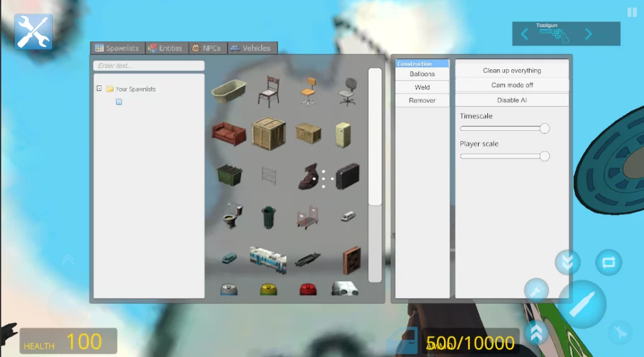Click the Timescale slider handle
Viewport: 644px width, 357px height.
point(545,128)
